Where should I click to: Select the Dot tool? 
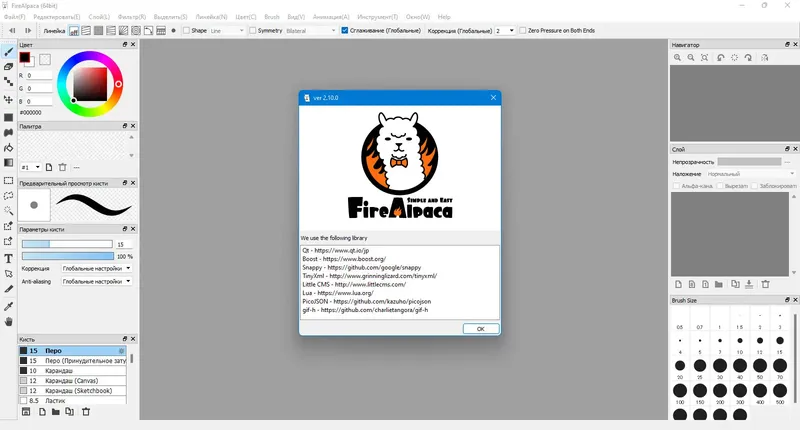(x=8, y=82)
